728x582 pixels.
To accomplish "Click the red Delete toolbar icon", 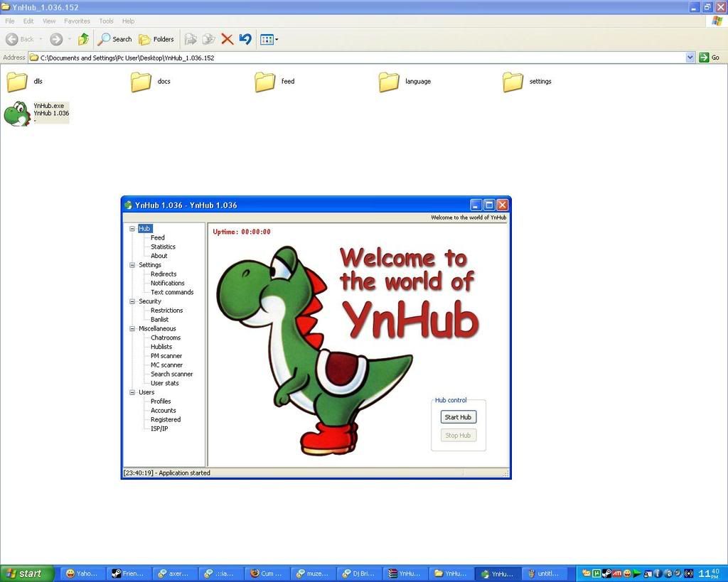I will (x=227, y=40).
